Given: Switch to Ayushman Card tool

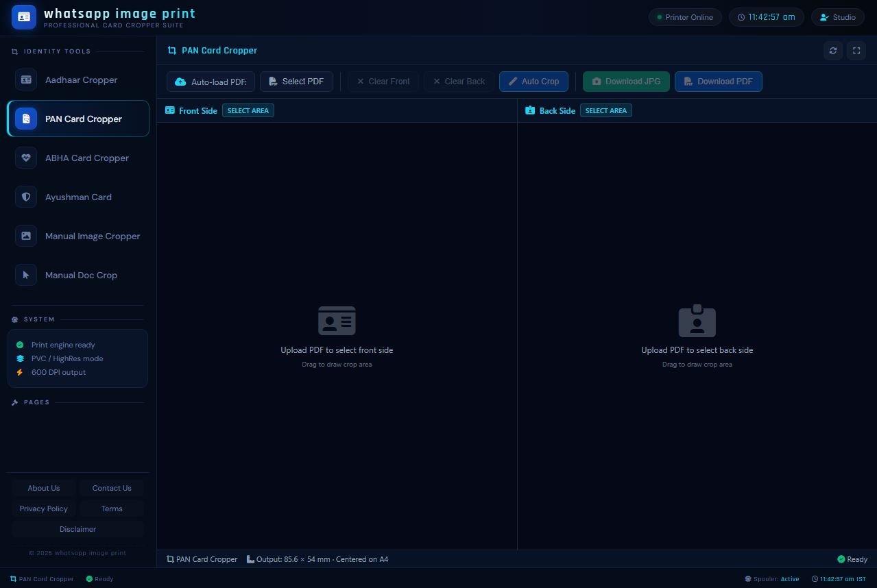Looking at the screenshot, I should [x=77, y=197].
